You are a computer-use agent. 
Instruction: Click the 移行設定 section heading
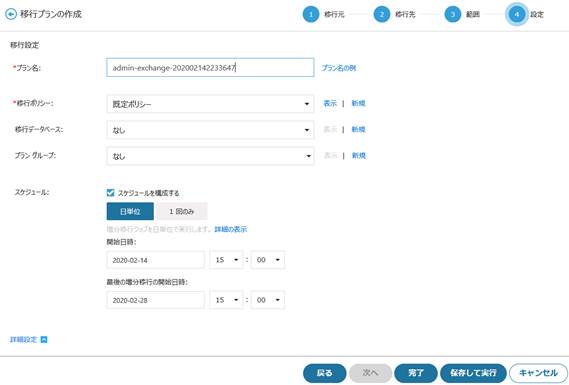click(24, 45)
